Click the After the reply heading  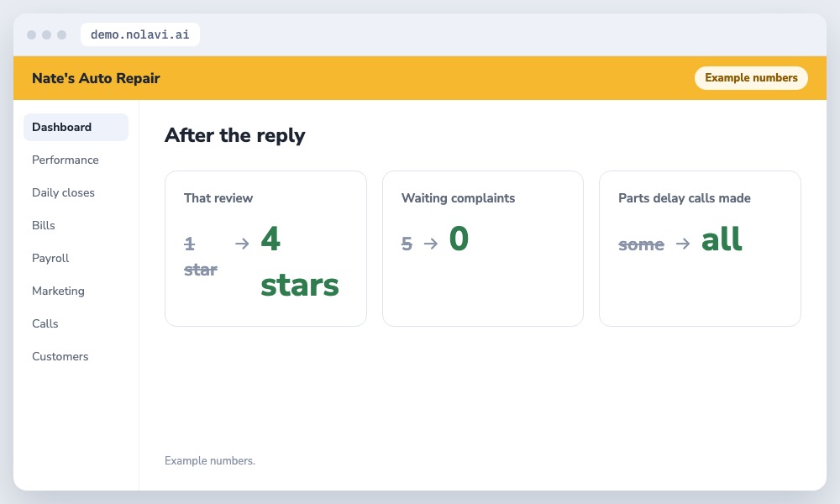point(234,135)
